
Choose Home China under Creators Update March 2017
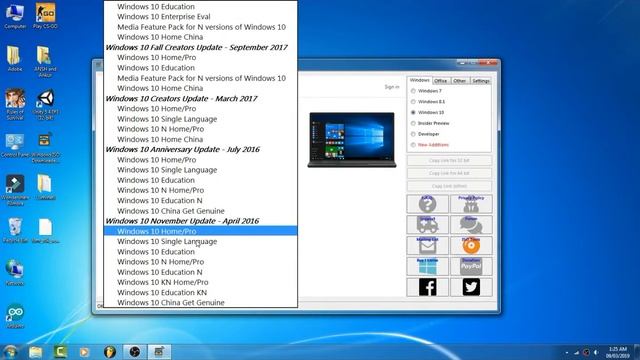pyautogui.click(x=200, y=140)
